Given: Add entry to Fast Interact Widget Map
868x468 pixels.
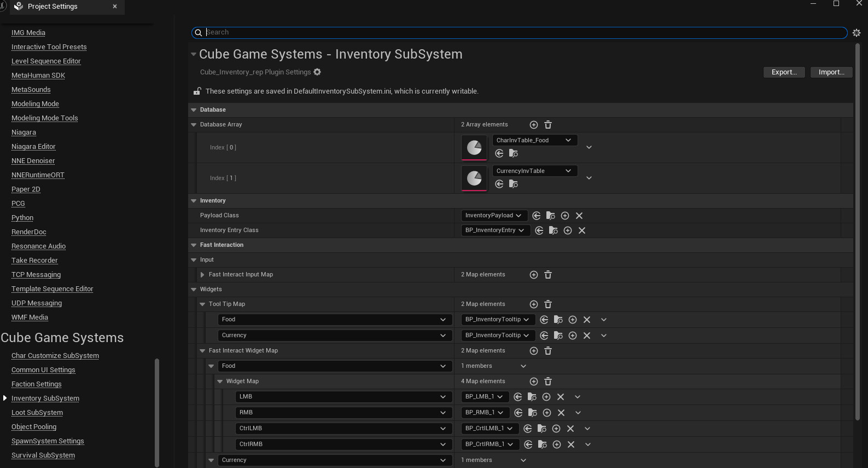Looking at the screenshot, I should (534, 351).
